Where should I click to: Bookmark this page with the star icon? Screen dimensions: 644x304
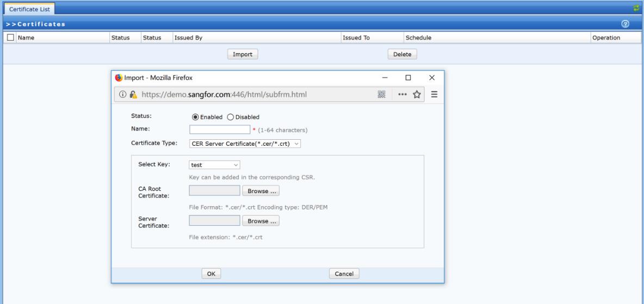pos(417,95)
